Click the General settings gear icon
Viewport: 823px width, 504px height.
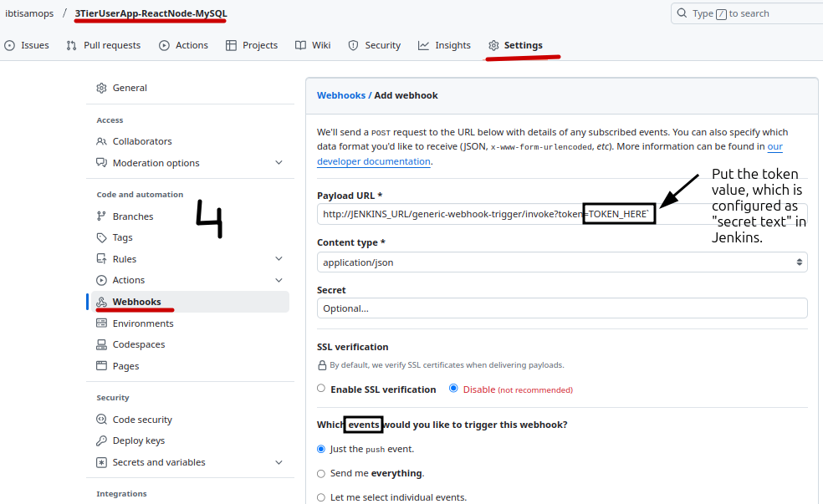102,88
